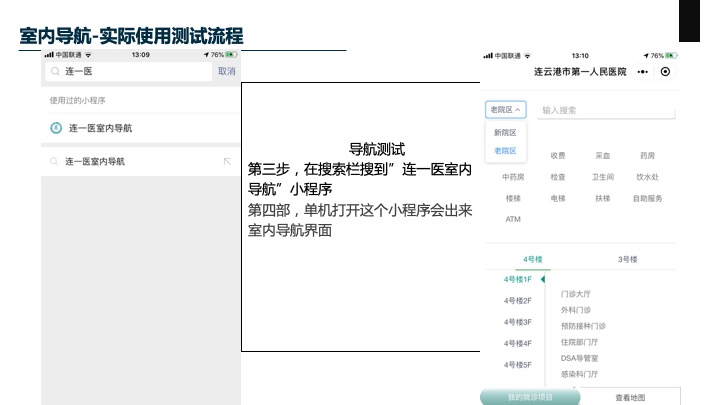Screen dimensions: 720x405
Task: Select floor 4号楼2F
Action: pyautogui.click(x=518, y=301)
